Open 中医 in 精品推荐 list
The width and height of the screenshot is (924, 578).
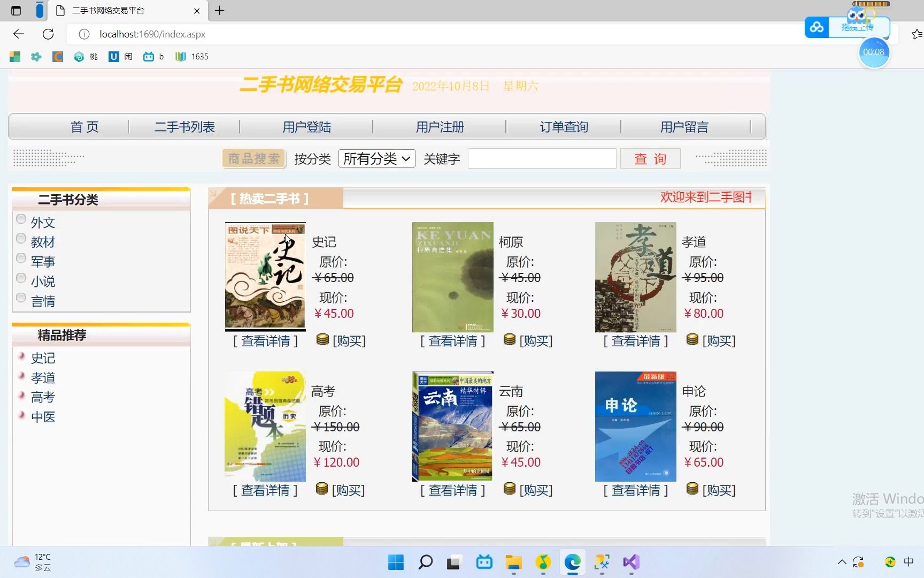(x=43, y=417)
